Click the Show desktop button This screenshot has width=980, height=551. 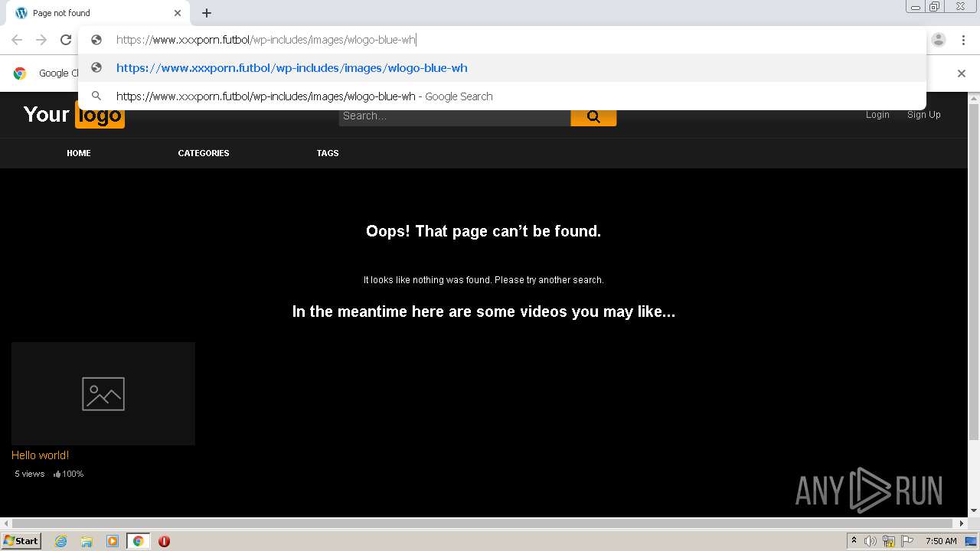[x=971, y=541]
